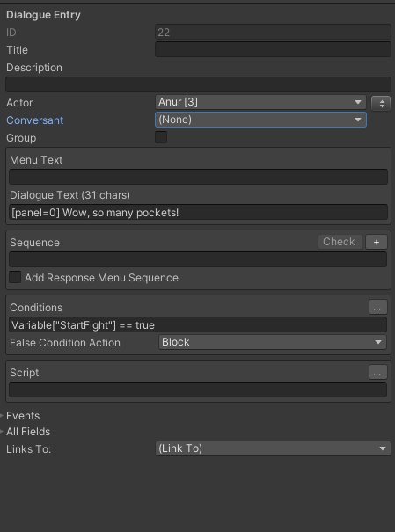Open the Script ellipsis wizard button
The image size is (395, 532).
377,372
